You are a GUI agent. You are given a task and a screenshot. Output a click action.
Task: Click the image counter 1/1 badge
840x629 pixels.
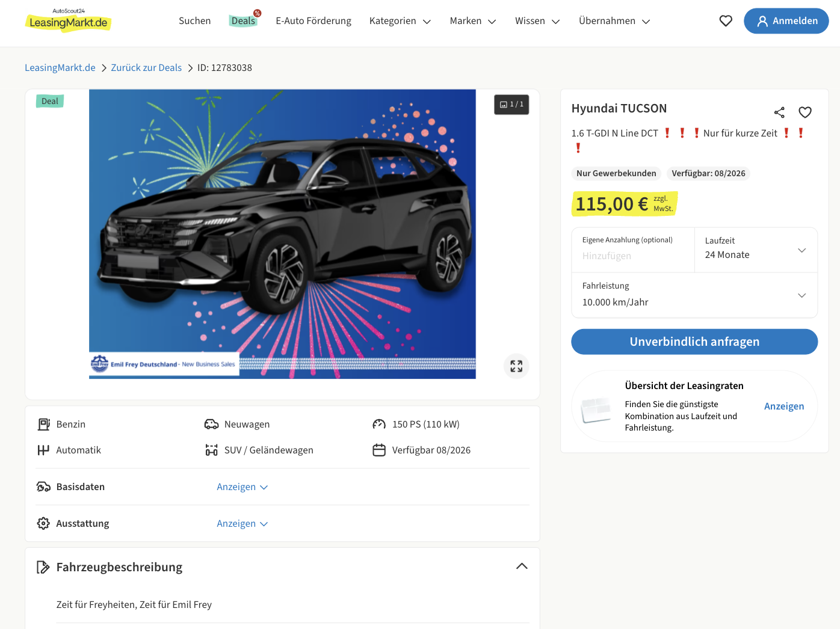(511, 105)
